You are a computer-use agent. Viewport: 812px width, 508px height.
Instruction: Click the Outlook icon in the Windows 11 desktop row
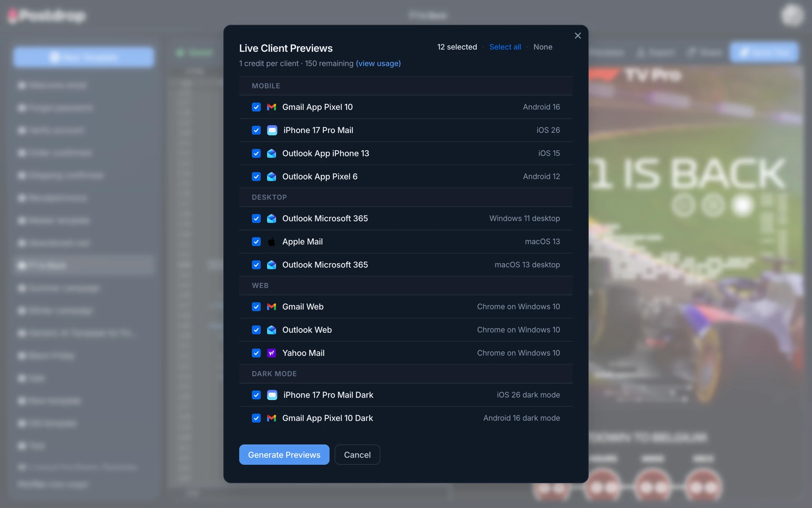[272, 218]
